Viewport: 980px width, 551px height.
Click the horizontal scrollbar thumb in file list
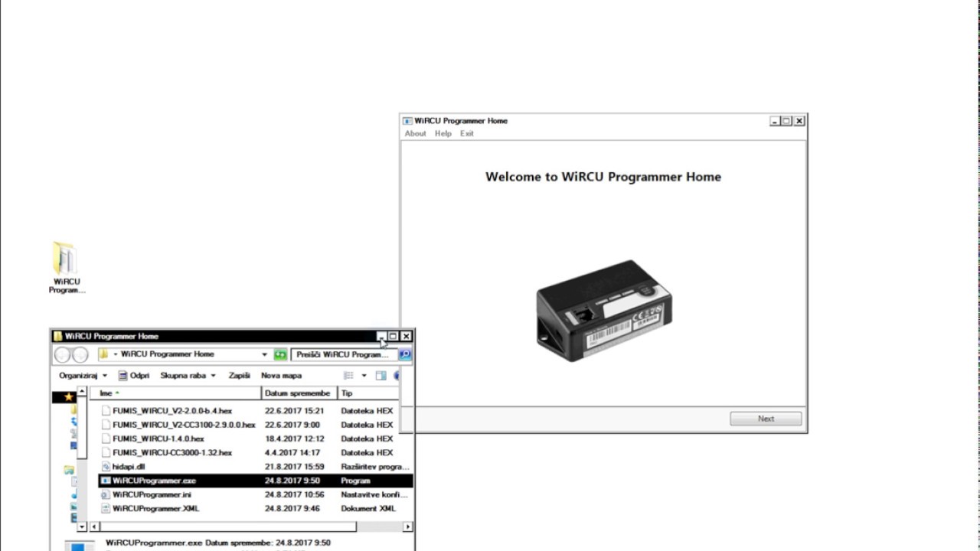(227, 527)
